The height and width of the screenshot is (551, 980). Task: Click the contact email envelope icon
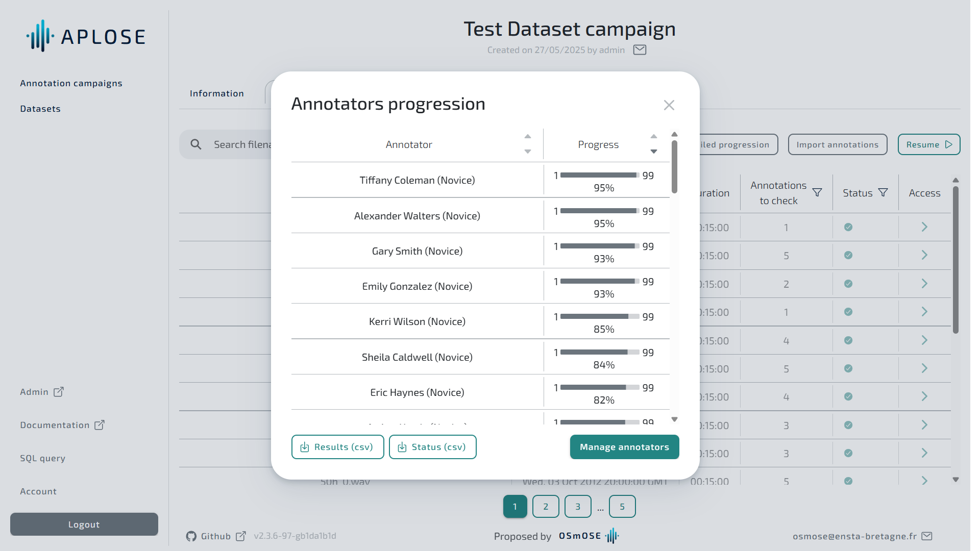tap(927, 536)
